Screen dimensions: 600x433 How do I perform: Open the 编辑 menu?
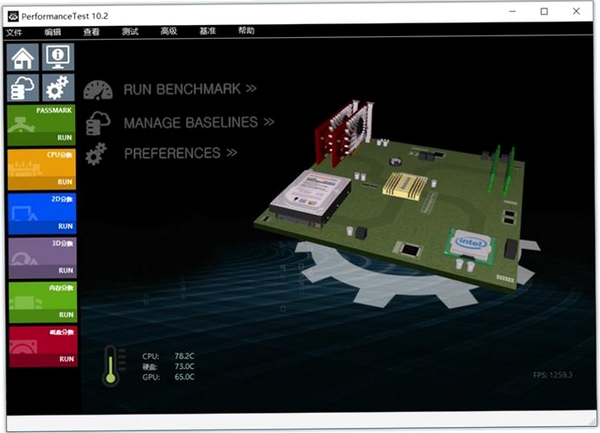[x=52, y=32]
